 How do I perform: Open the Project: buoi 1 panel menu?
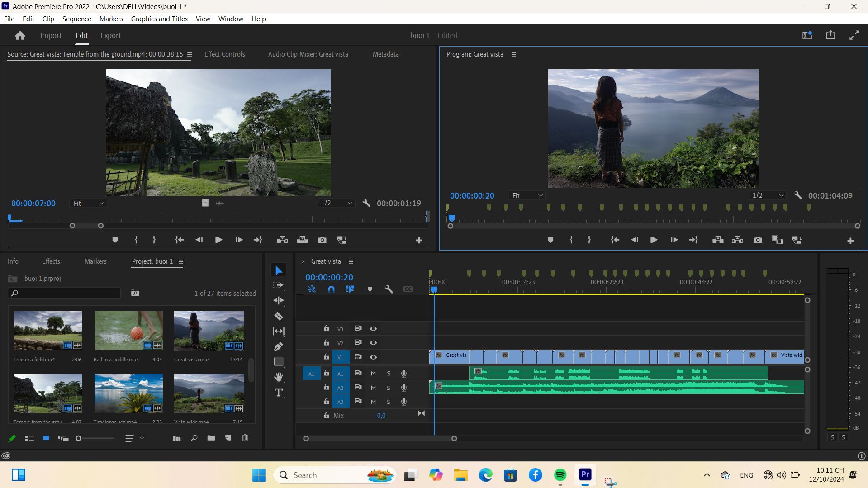(x=181, y=261)
